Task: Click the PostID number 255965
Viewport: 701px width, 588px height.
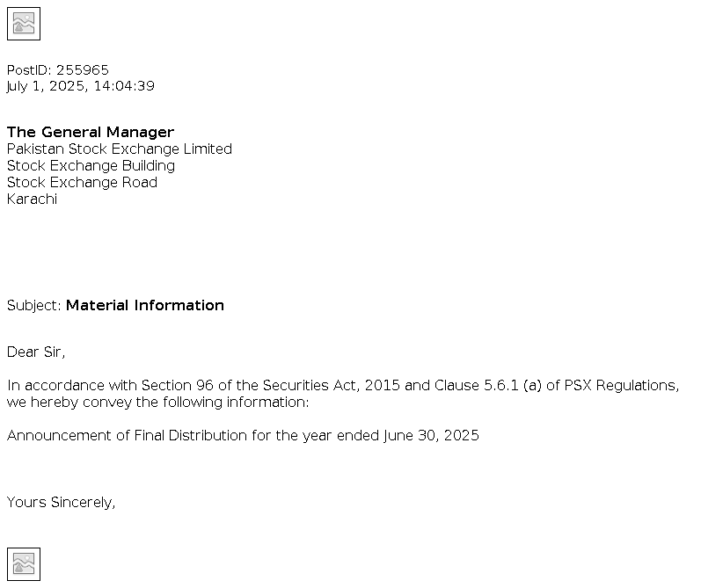Action: click(x=83, y=69)
